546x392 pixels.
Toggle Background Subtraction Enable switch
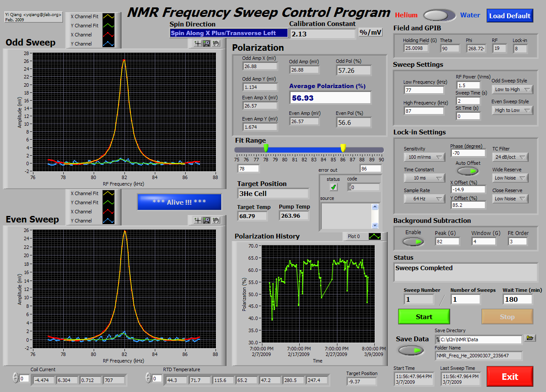click(413, 242)
